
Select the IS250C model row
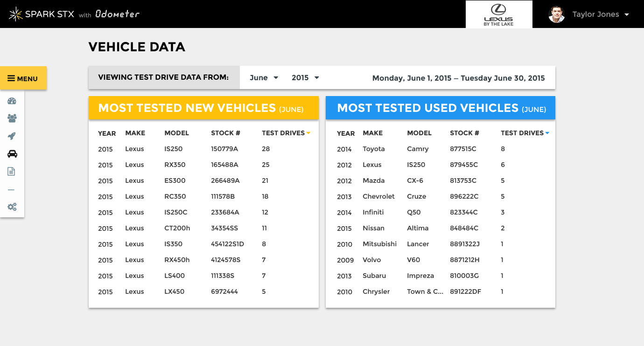click(x=176, y=212)
